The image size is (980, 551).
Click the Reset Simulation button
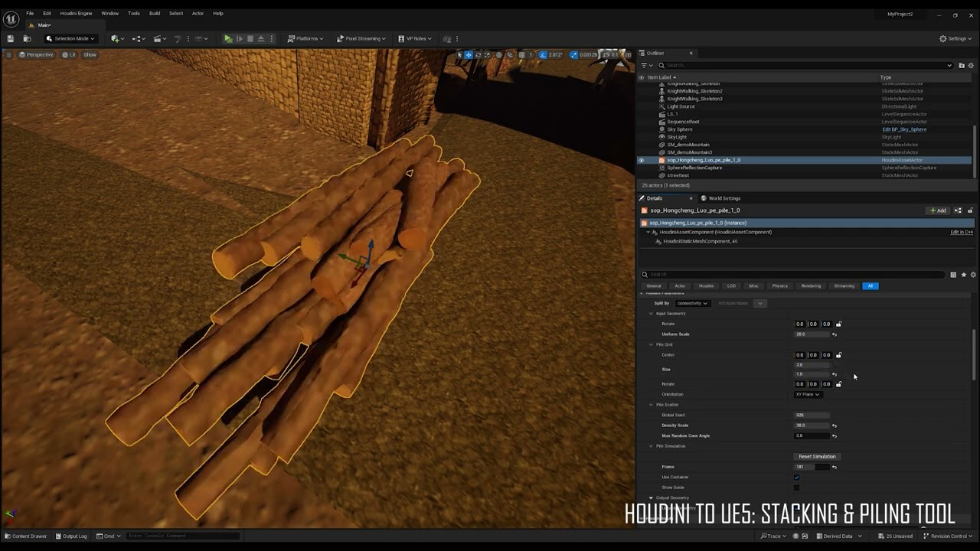click(x=817, y=456)
